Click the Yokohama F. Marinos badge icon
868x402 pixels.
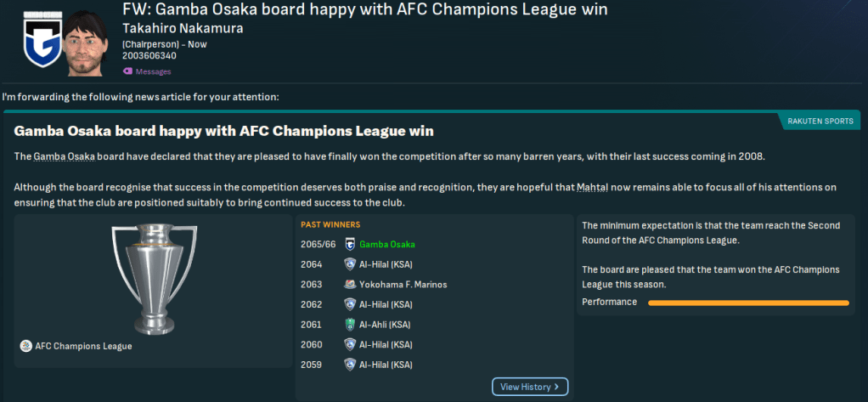point(350,285)
